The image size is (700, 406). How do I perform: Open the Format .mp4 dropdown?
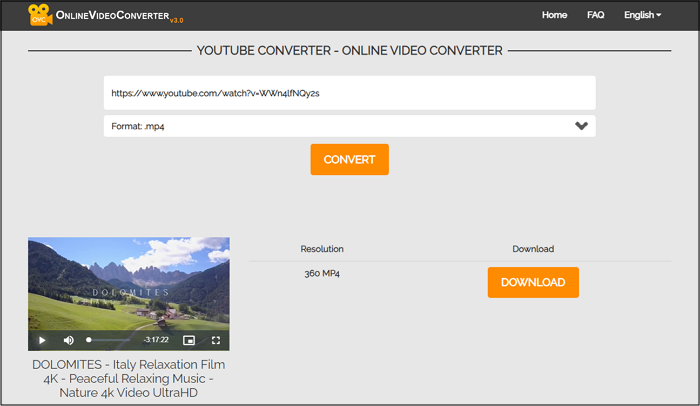[340, 126]
